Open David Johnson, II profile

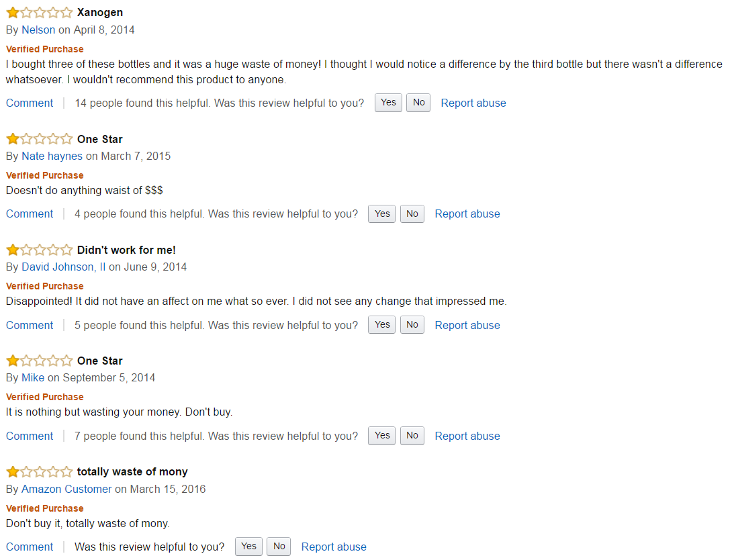point(63,267)
